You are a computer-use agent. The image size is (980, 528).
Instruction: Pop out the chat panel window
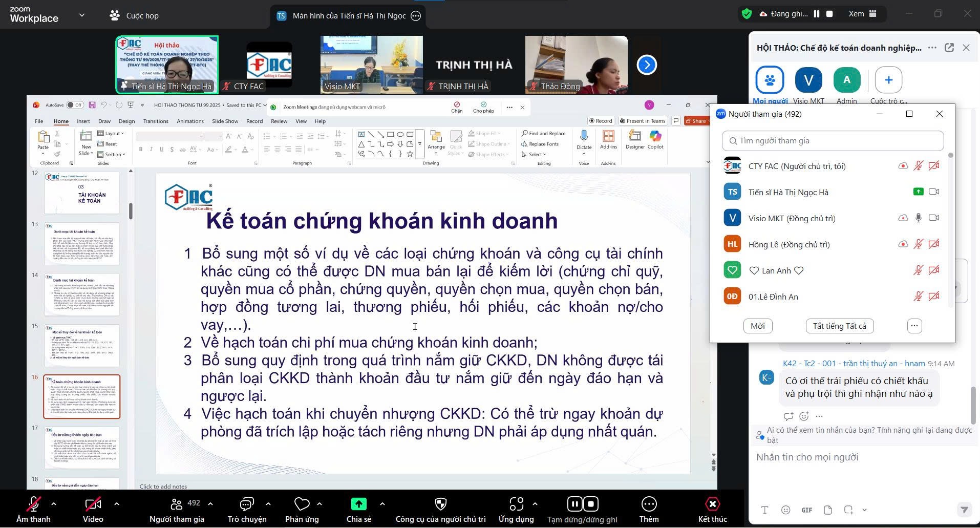tap(949, 48)
